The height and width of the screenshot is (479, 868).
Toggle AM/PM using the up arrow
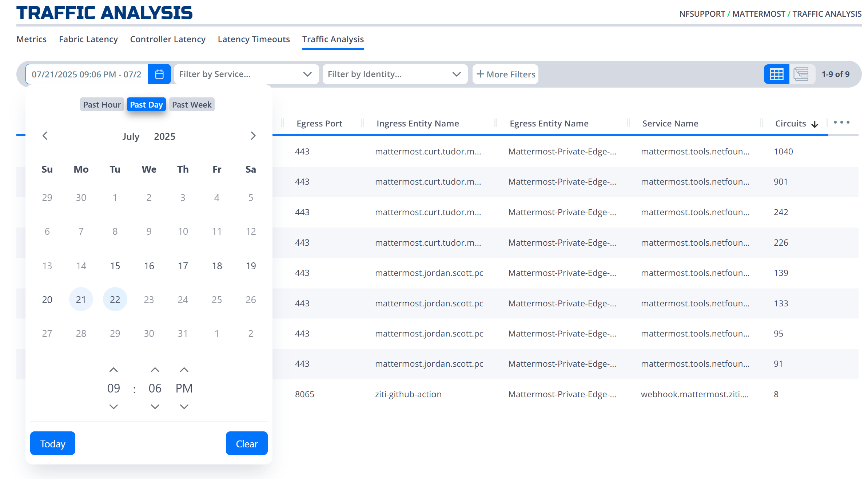tap(184, 370)
